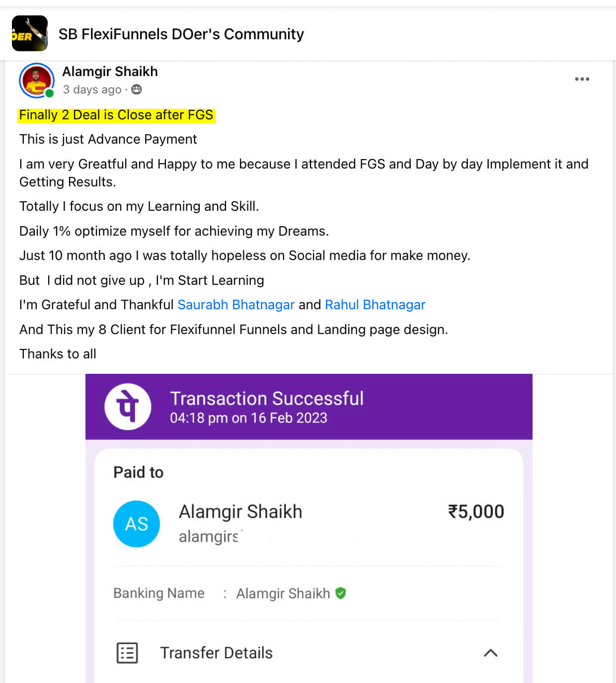Image resolution: width=616 pixels, height=683 pixels.
Task: Click the group audience icon beside timestamp
Action: [x=137, y=89]
